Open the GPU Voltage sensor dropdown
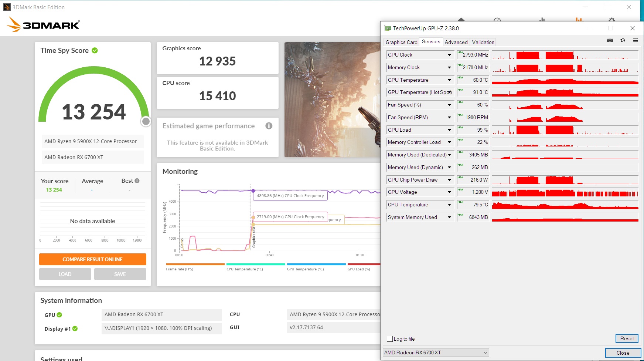Image resolution: width=644 pixels, height=361 pixels. (x=449, y=192)
